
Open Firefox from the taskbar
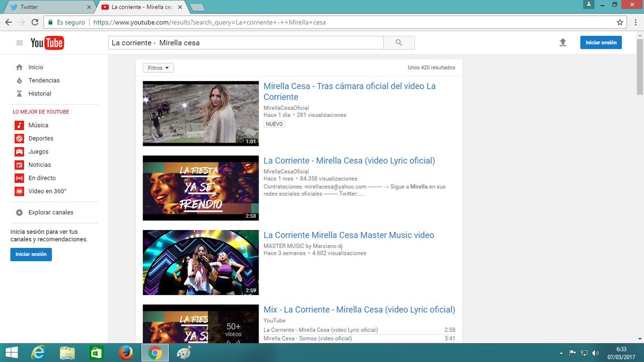pyautogui.click(x=126, y=352)
